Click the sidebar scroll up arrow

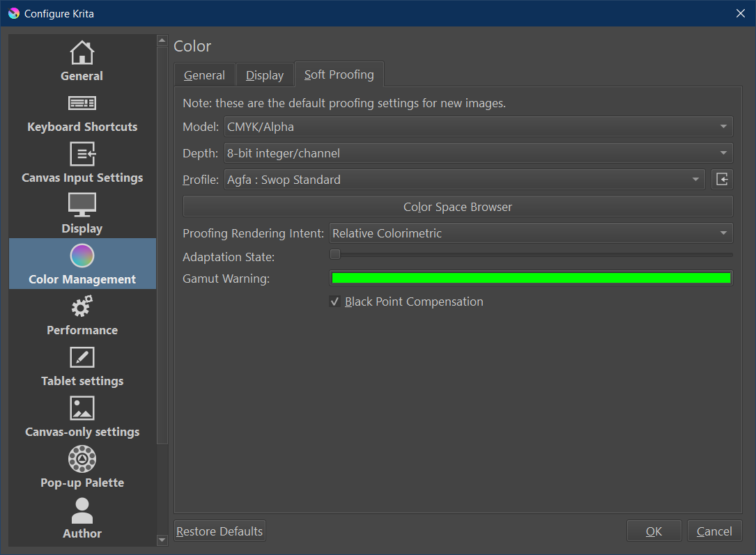point(162,40)
